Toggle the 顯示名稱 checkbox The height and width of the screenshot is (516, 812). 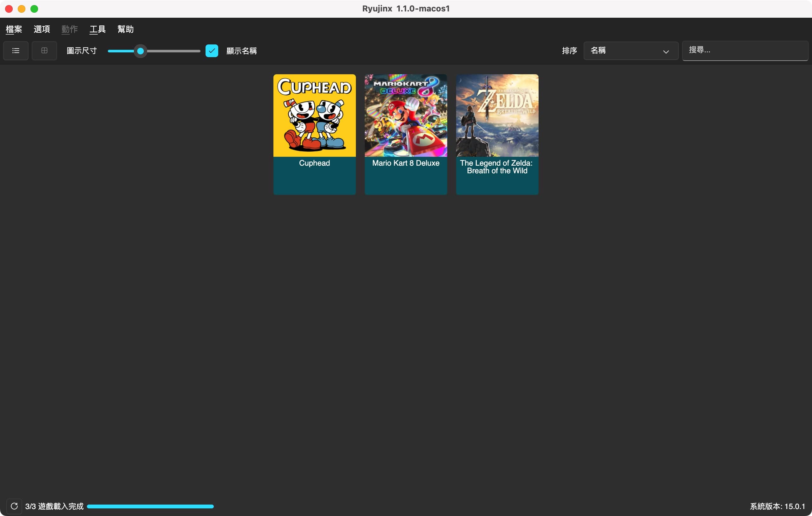[x=212, y=51]
